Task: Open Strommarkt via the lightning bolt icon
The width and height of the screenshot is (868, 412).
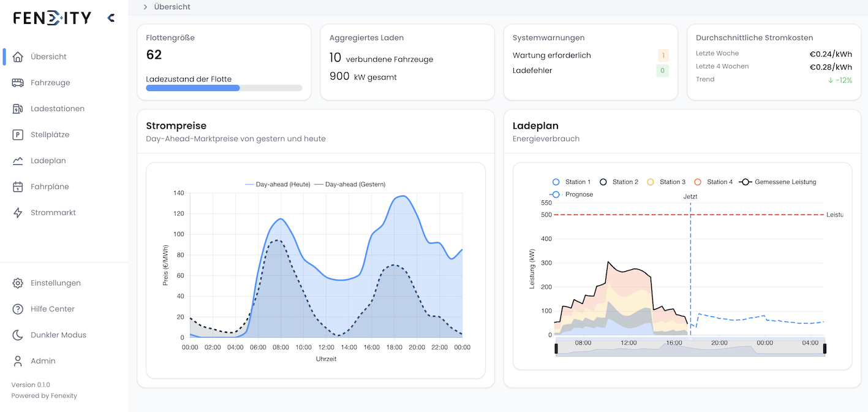Action: 19,212
